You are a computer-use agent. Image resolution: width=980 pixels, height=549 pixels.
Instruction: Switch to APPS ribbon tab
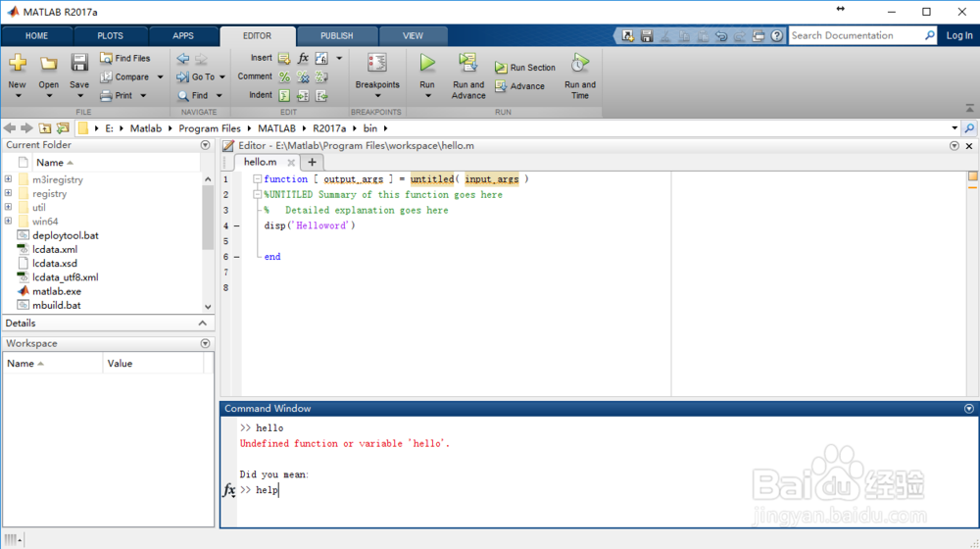click(x=183, y=35)
